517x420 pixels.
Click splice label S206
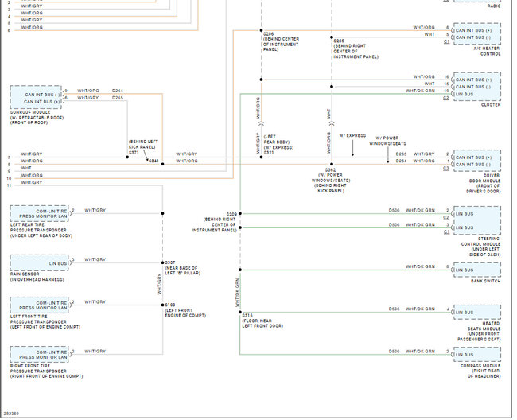click(x=268, y=34)
